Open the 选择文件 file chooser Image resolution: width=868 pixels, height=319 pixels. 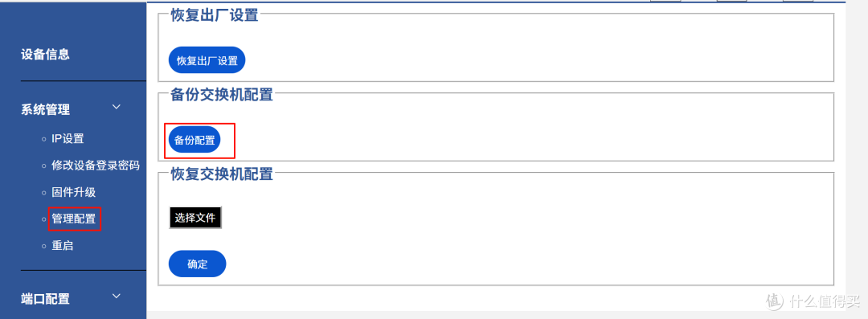coord(194,218)
